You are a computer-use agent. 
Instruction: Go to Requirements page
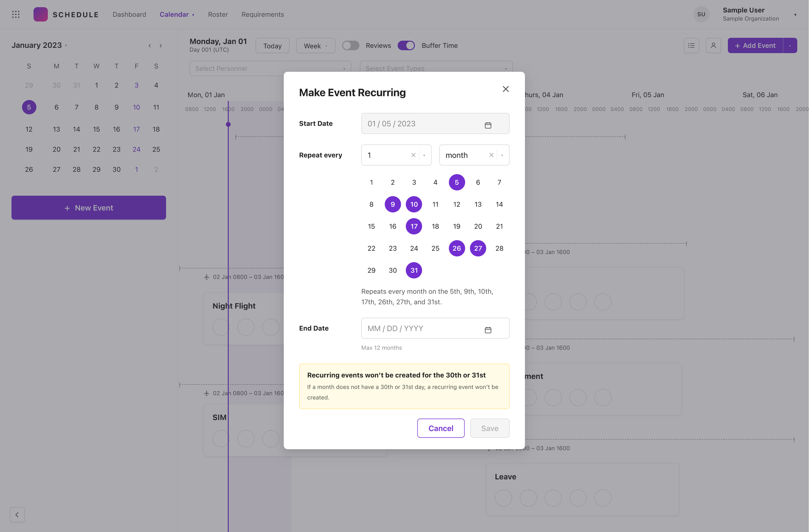coord(262,14)
